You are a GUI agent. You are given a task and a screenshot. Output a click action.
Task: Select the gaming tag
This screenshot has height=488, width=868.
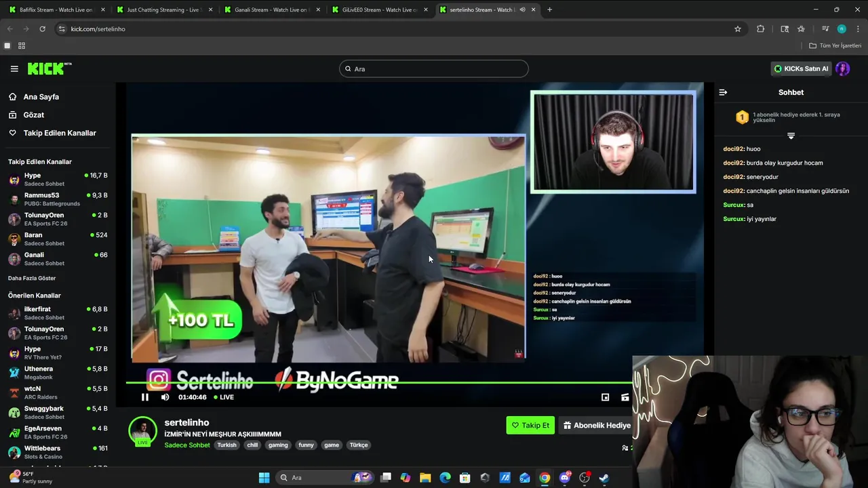pos(278,445)
